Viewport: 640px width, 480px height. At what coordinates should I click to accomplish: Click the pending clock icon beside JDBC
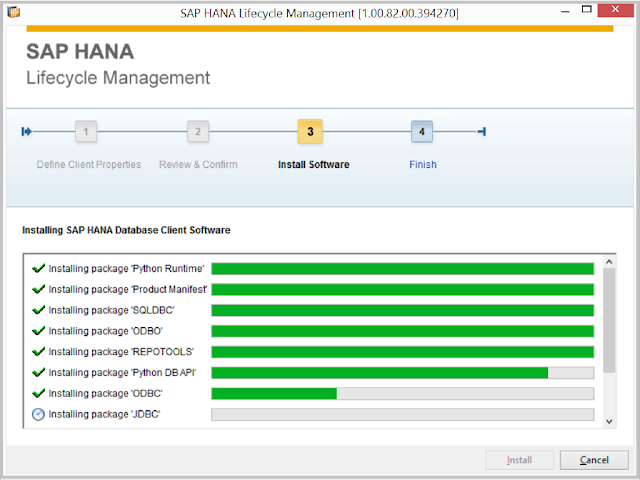[x=38, y=414]
